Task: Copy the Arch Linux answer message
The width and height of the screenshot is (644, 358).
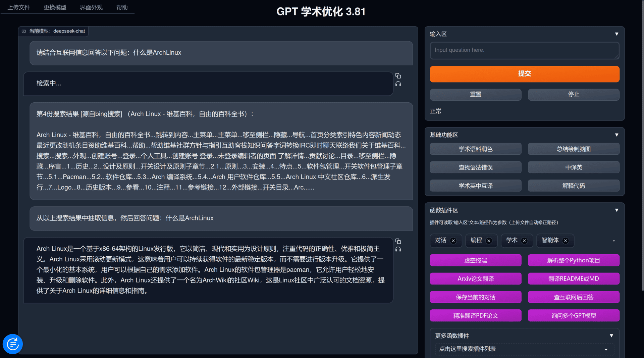Action: coord(398,241)
